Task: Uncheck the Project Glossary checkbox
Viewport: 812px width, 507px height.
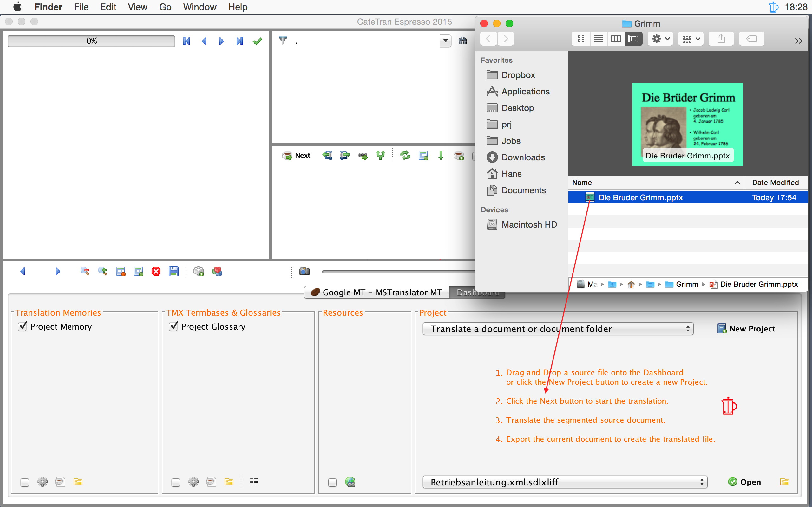Action: [174, 326]
